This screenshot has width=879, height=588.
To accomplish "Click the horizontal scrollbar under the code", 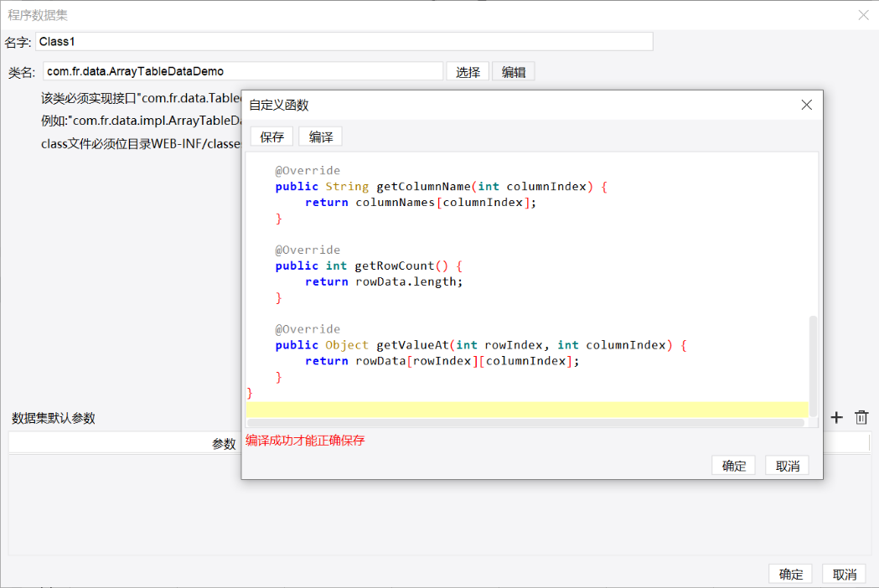I will [x=526, y=423].
